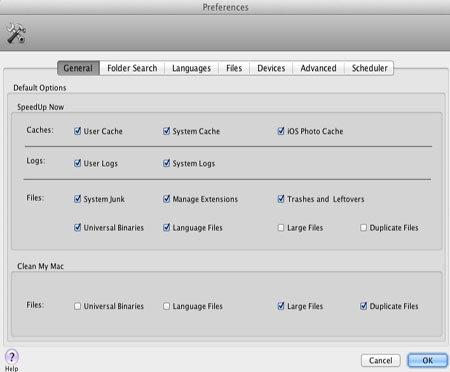
Task: Disable the System Junk option
Action: (77, 199)
